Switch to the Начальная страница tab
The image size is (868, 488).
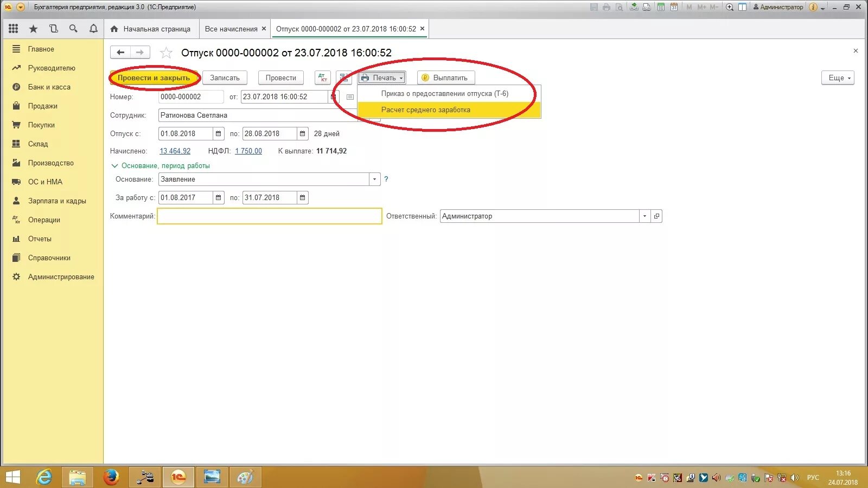tap(151, 29)
